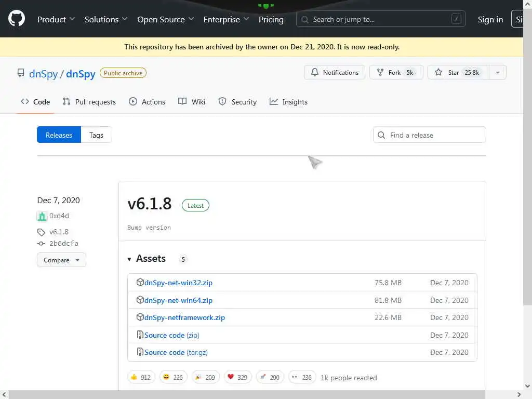Click the thumbs up 912 reaction
532x399 pixels.
(x=141, y=377)
